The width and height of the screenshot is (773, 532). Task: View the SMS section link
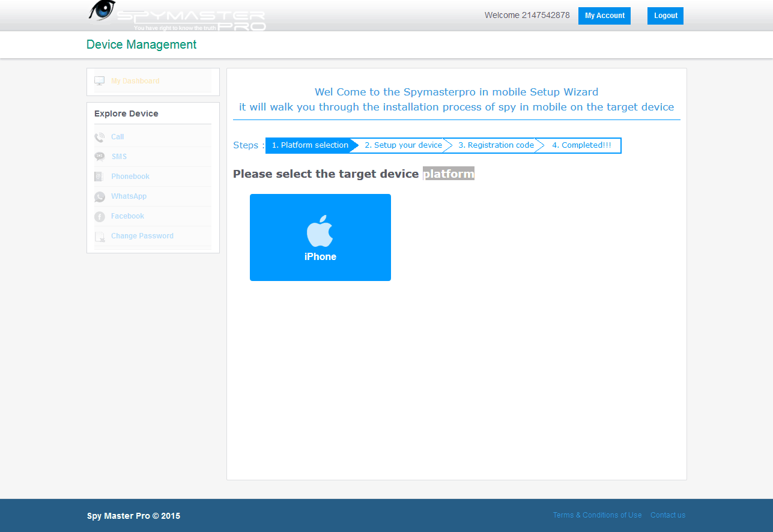click(x=119, y=157)
